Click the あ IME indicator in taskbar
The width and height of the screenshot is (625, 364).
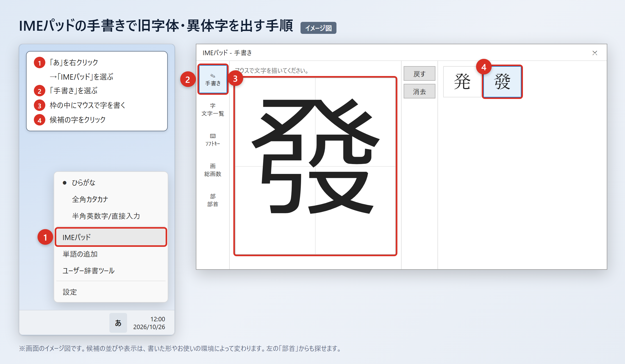[x=118, y=323]
